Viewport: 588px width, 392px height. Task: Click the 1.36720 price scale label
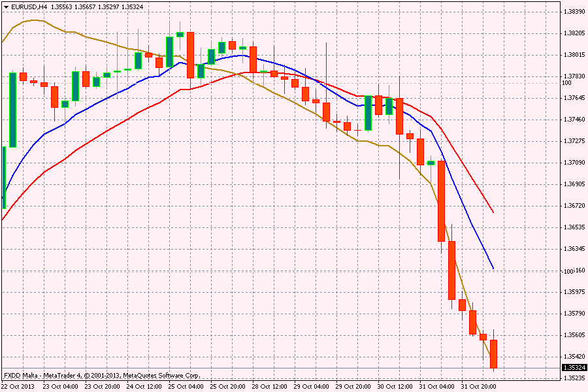tap(574, 205)
